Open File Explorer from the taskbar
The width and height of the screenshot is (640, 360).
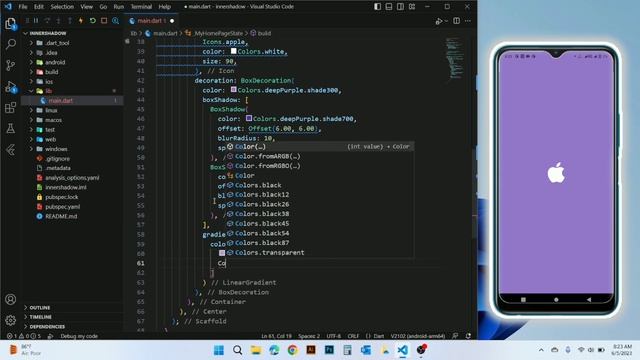click(x=256, y=350)
